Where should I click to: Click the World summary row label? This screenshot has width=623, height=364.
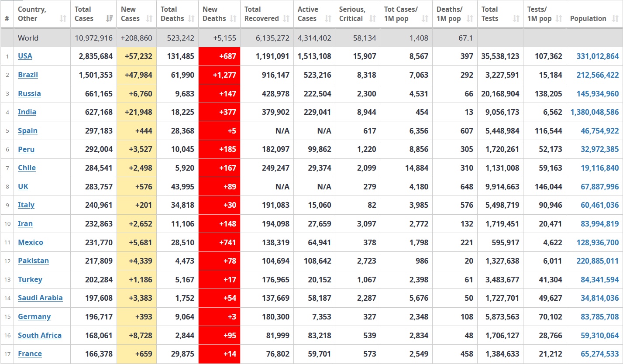28,38
